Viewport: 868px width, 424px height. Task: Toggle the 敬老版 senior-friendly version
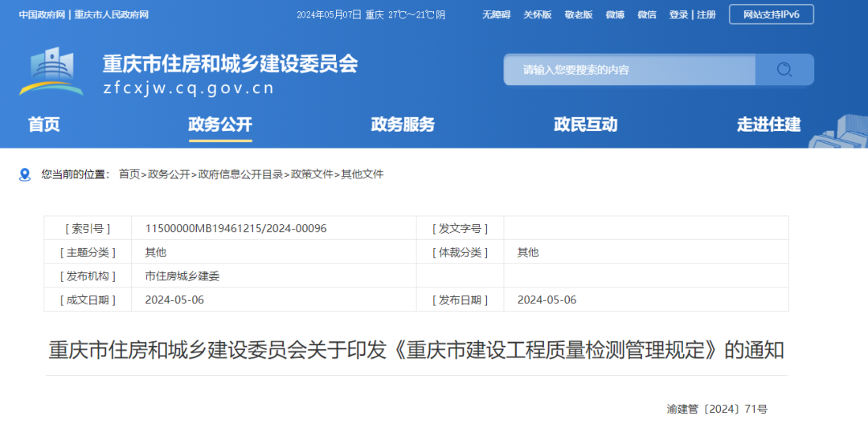point(578,15)
